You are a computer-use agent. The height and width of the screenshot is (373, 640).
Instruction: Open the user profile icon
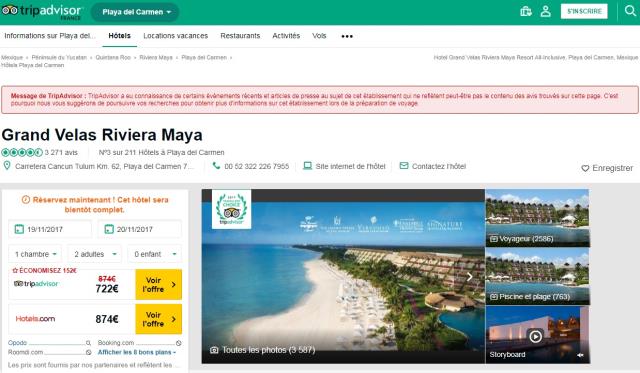click(546, 11)
